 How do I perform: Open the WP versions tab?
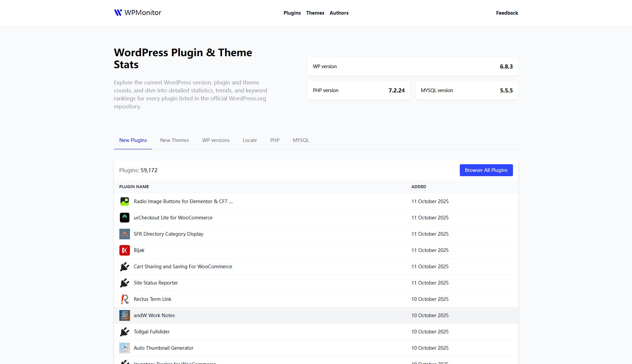tap(216, 140)
